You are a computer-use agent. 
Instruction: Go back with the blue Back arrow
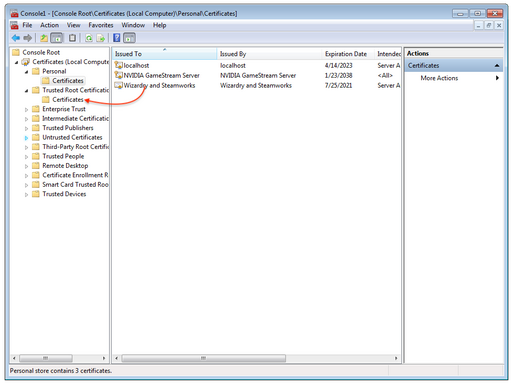16,38
